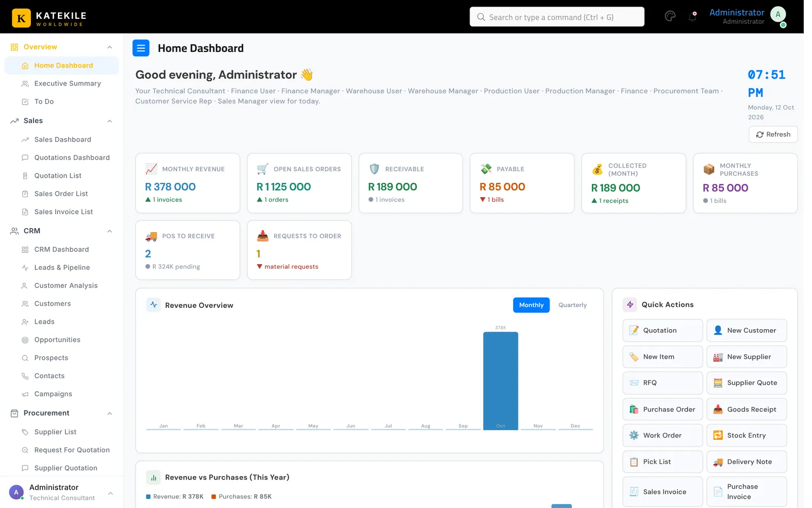
Task: Collapse the Overview sidebar section
Action: [x=110, y=47]
